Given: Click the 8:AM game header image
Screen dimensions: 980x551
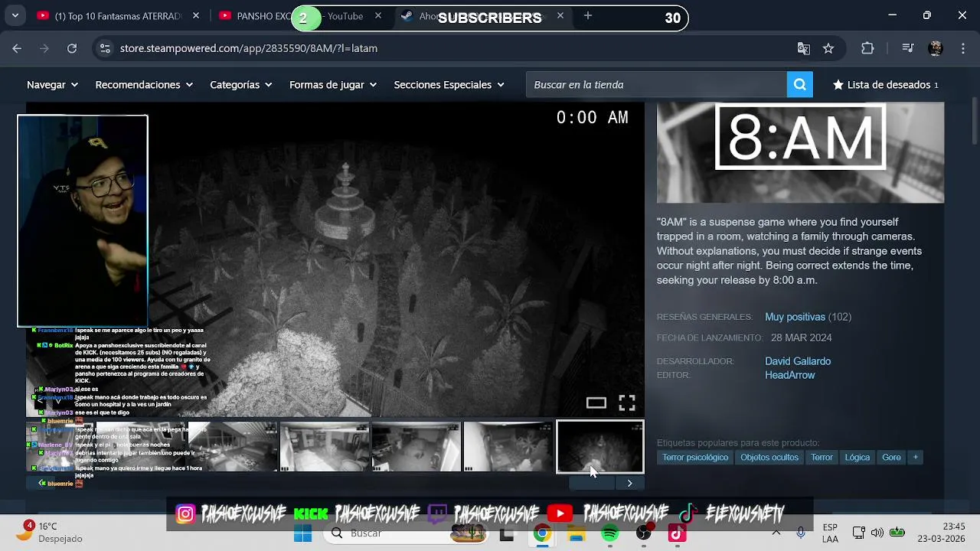Looking at the screenshot, I should (800, 153).
